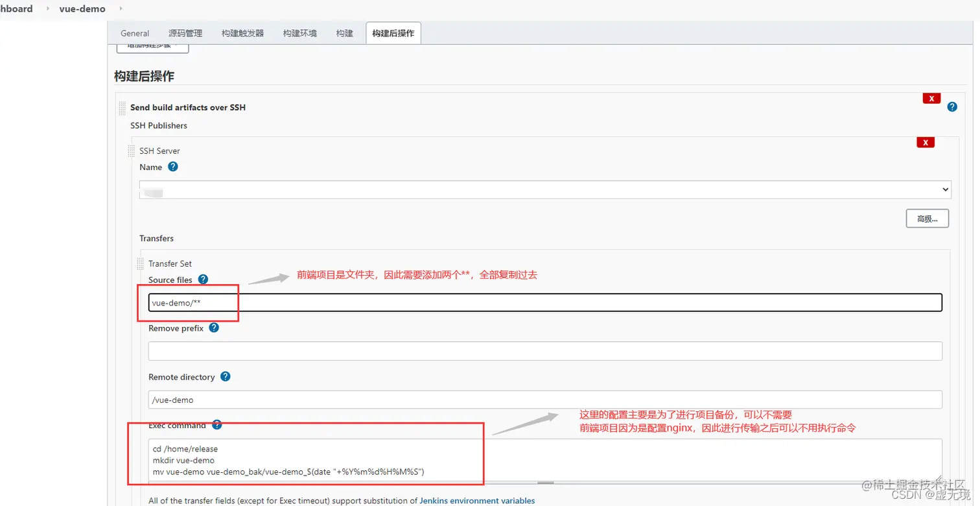The image size is (980, 506).
Task: Delete the SSH Server entry
Action: coord(926,142)
